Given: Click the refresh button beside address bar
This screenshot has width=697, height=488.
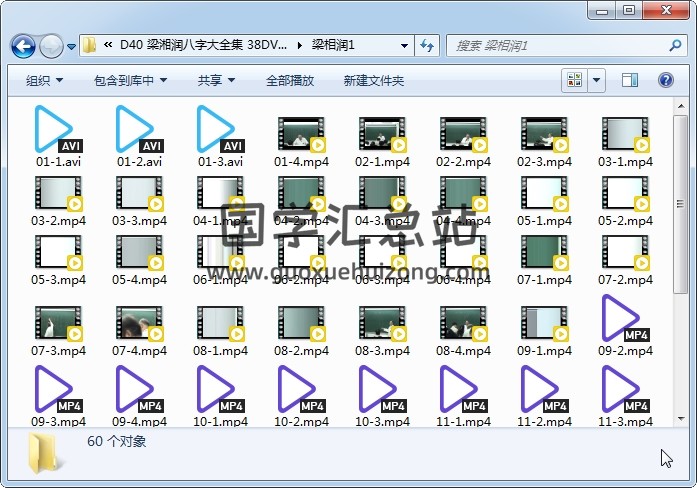Looking at the screenshot, I should click(x=427, y=46).
